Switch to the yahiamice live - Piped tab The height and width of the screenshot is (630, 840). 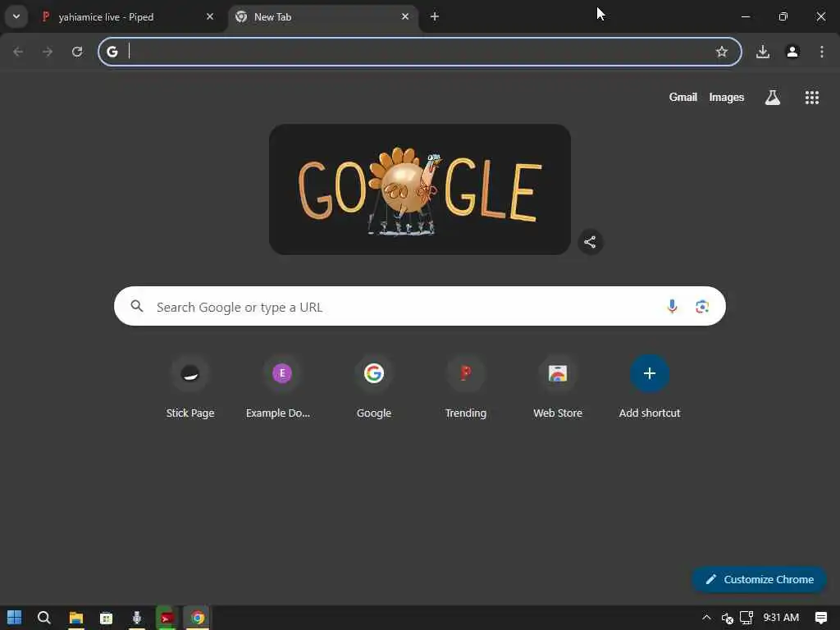click(x=129, y=17)
